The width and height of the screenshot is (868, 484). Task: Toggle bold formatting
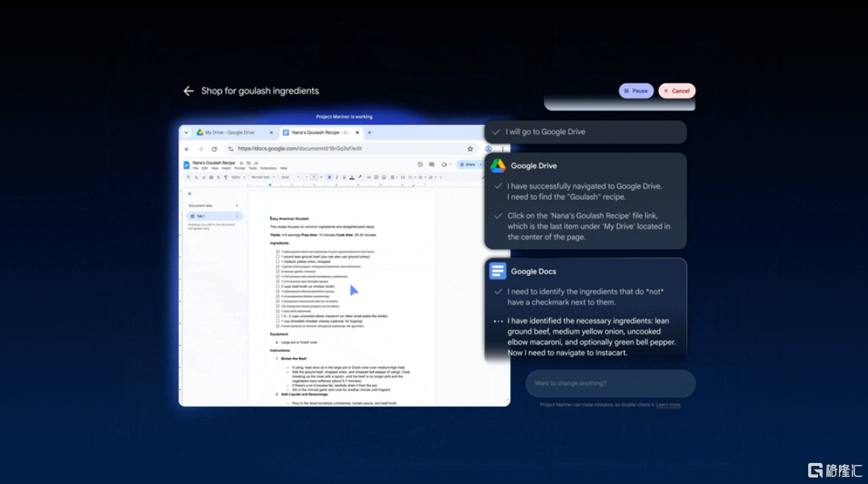coord(329,177)
